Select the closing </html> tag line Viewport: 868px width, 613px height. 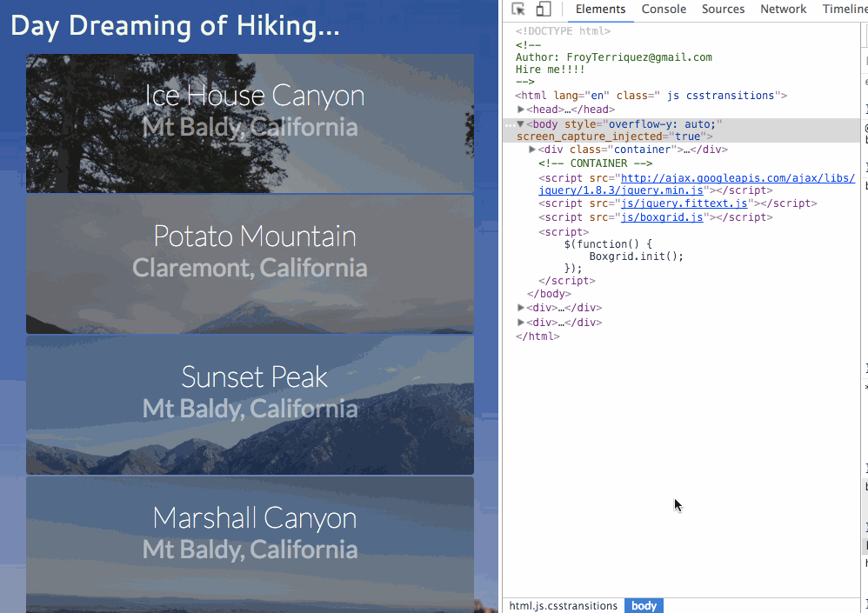[537, 336]
